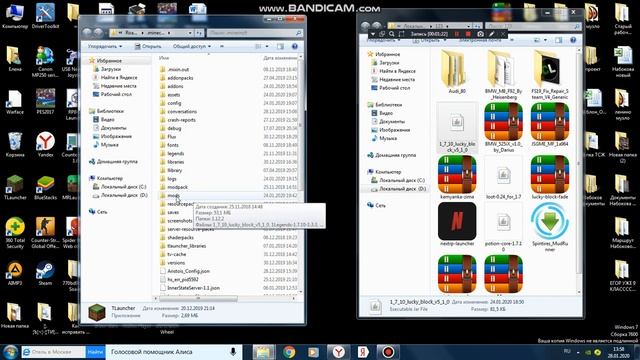Open the Упорядочить dropdown in left window

coord(104,47)
